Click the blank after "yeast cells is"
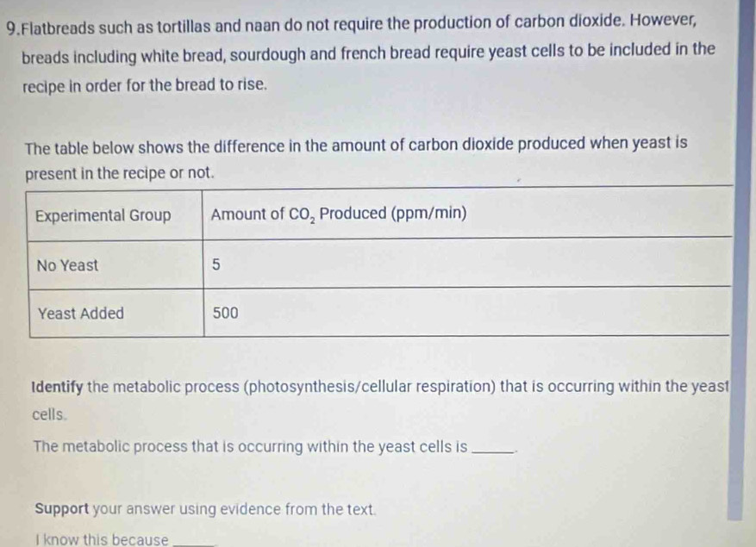The image size is (756, 547). [x=493, y=448]
